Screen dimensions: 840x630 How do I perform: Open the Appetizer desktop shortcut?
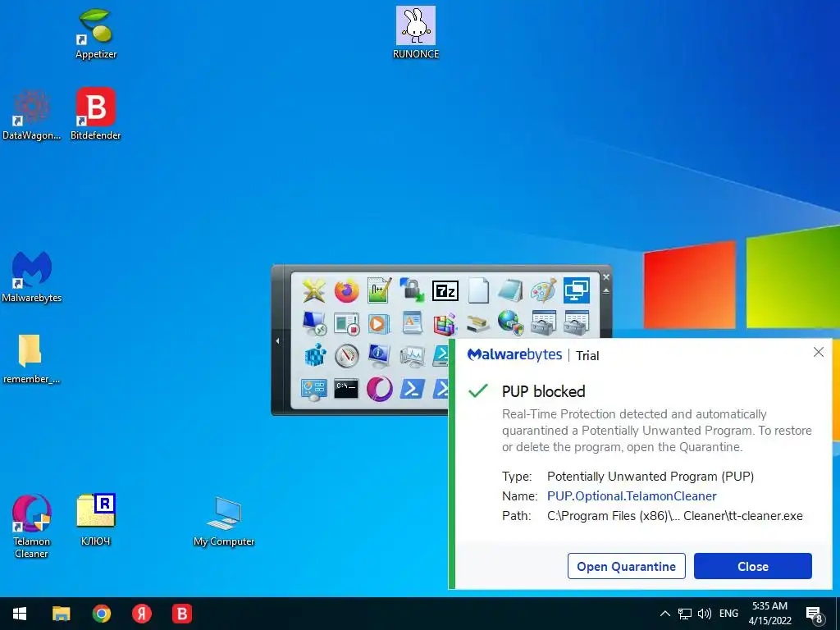[x=96, y=33]
